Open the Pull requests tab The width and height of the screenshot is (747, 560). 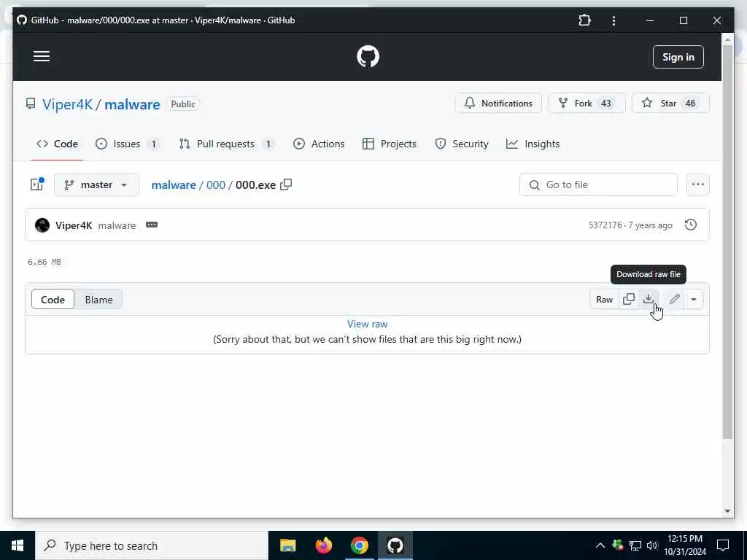(226, 144)
